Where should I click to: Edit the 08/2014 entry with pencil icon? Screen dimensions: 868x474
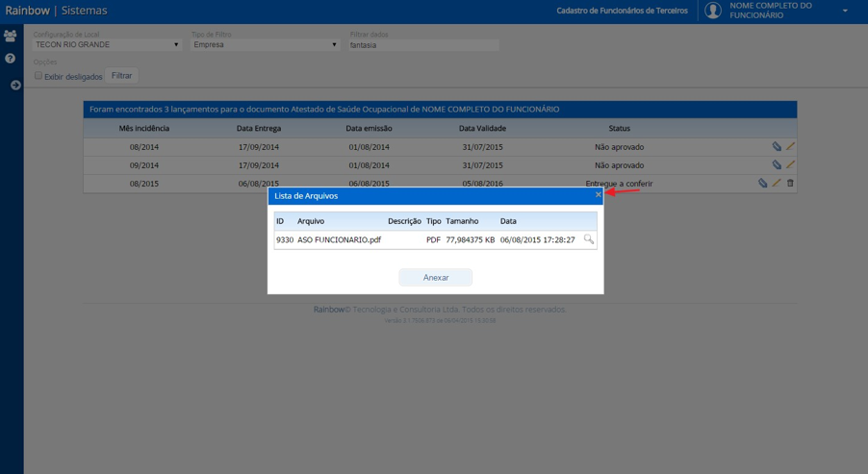(x=790, y=146)
